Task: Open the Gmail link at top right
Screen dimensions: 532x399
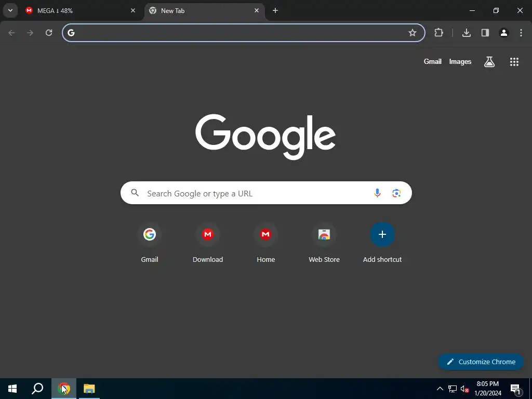Action: 433,61
